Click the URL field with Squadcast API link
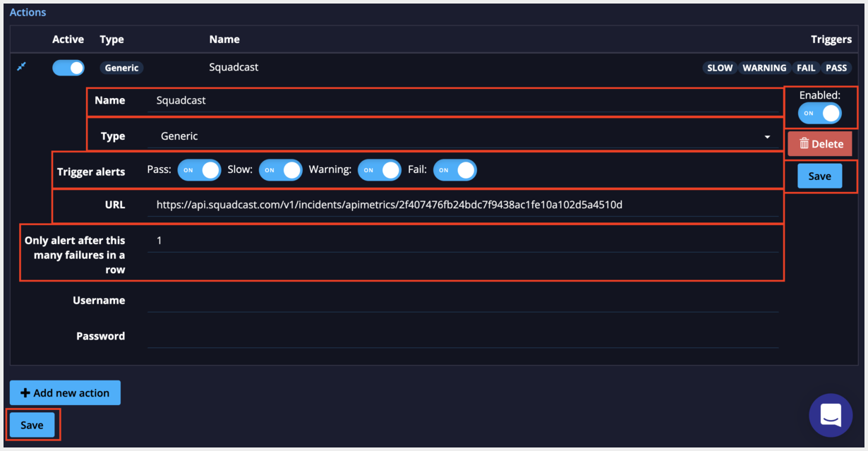This screenshot has width=868, height=451. coord(463,205)
